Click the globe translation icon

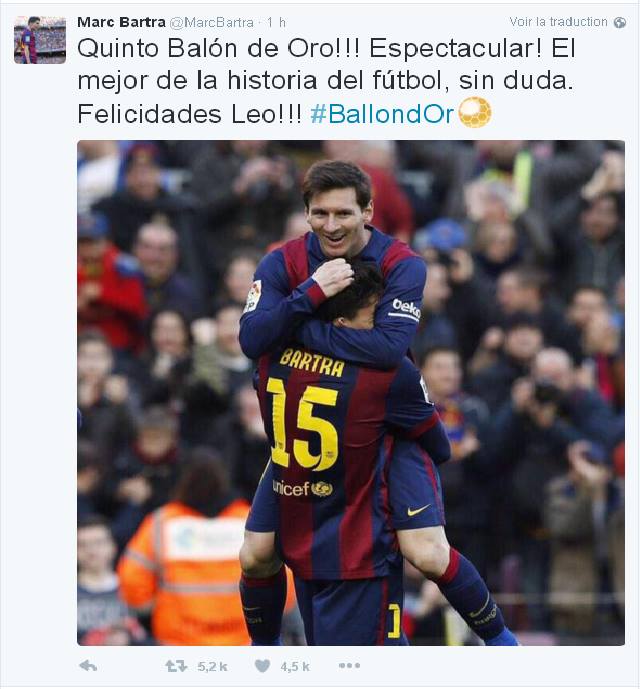pyautogui.click(x=620, y=22)
